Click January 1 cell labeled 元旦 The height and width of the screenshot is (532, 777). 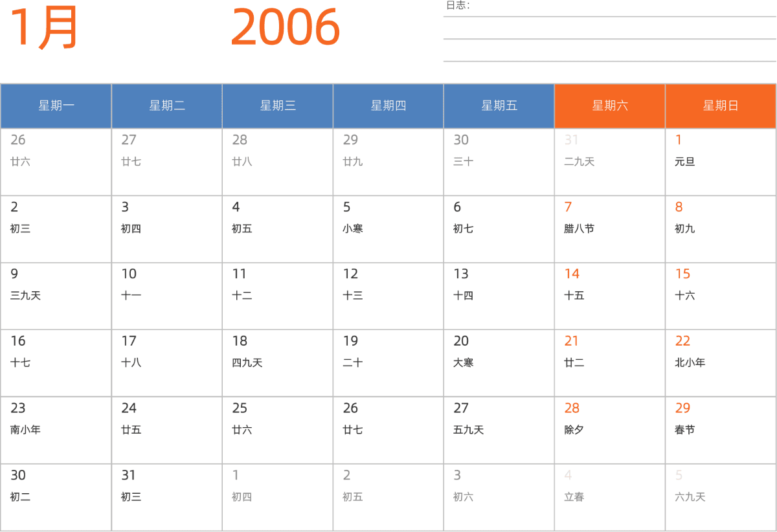721,162
